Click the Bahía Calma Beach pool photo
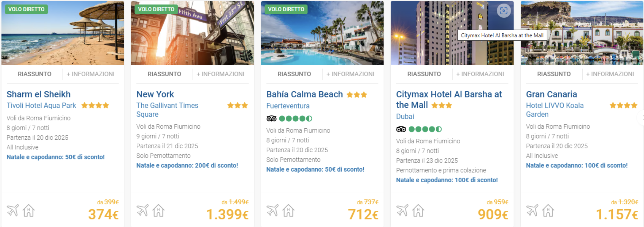This screenshot has height=227, width=644. point(322,39)
